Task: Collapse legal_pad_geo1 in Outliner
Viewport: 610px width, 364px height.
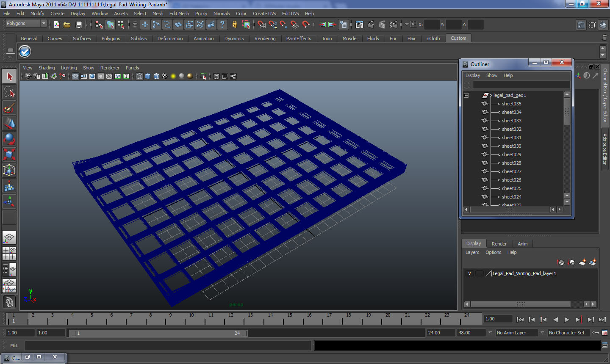Action: (x=466, y=95)
